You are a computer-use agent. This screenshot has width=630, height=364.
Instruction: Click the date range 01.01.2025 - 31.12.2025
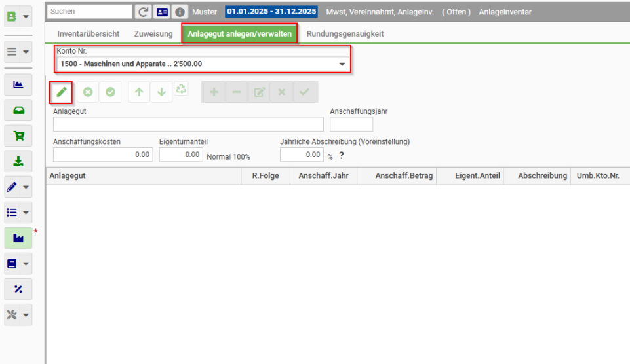[271, 12]
